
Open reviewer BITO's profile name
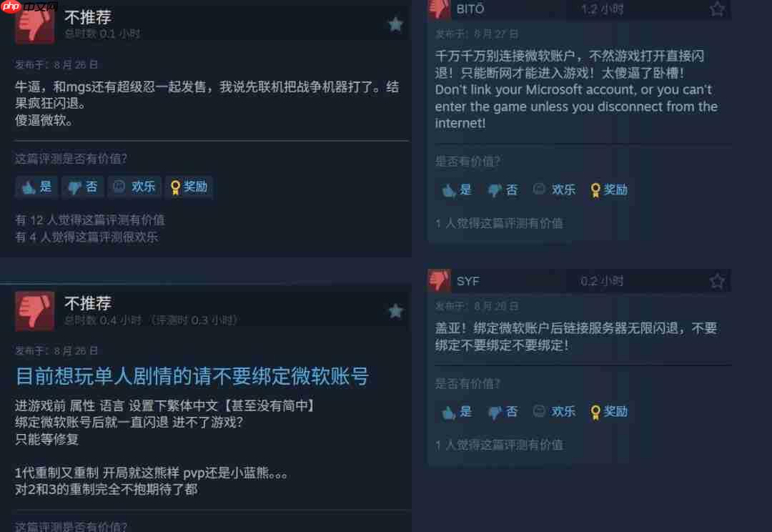pos(470,9)
